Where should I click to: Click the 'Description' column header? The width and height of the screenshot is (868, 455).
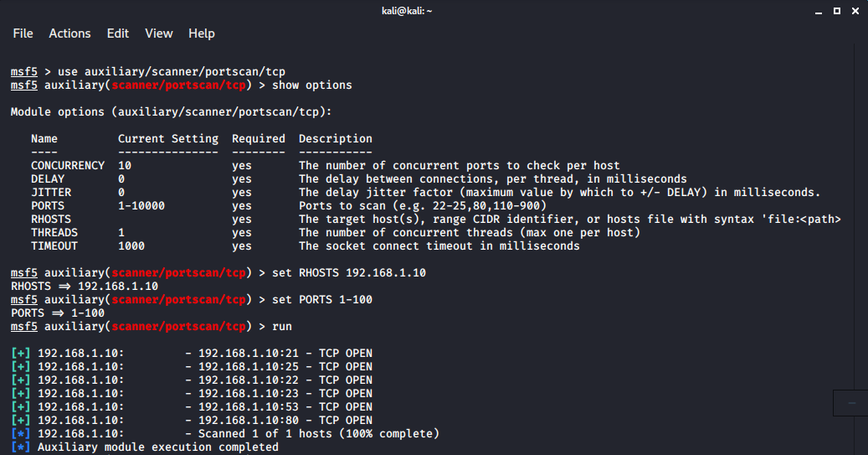pyautogui.click(x=336, y=138)
